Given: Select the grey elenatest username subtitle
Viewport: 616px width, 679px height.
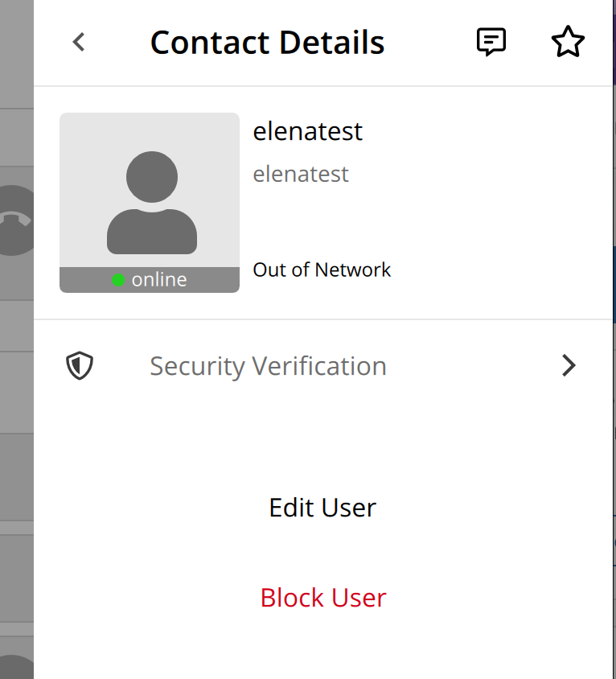Looking at the screenshot, I should 301,174.
